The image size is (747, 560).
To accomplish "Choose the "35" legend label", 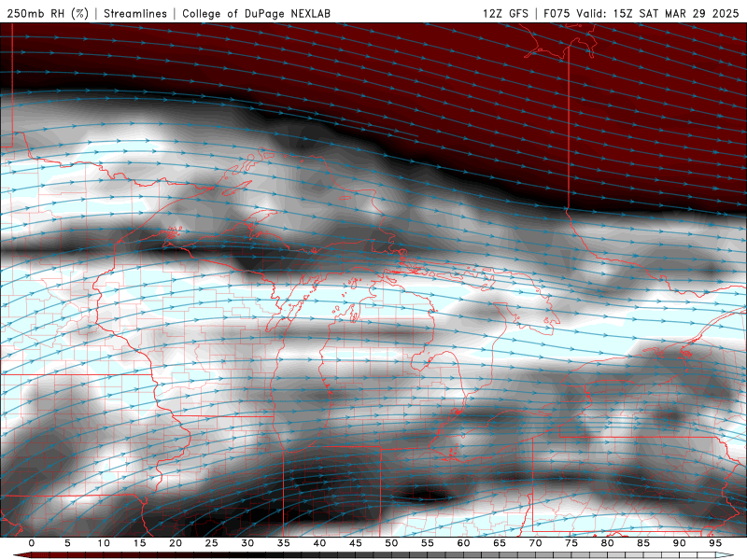I will pyautogui.click(x=284, y=543).
